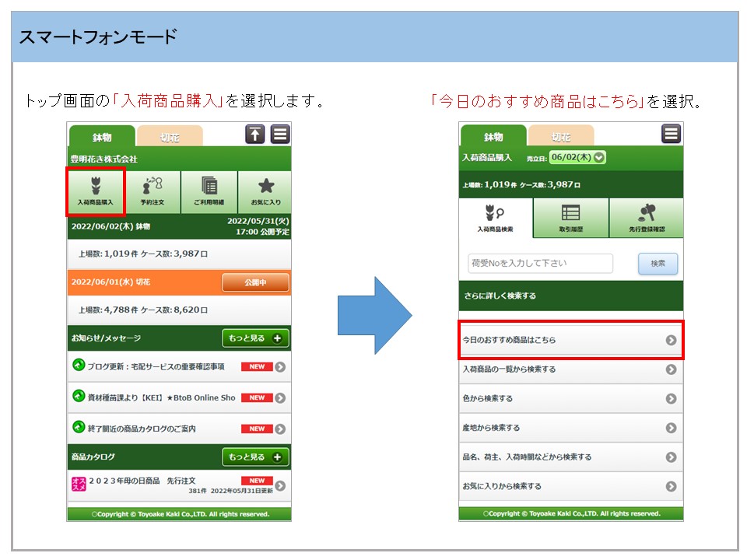The height and width of the screenshot is (560, 747).
Task: Open 今日のおすすめ商品はこちら link
Action: (x=570, y=340)
